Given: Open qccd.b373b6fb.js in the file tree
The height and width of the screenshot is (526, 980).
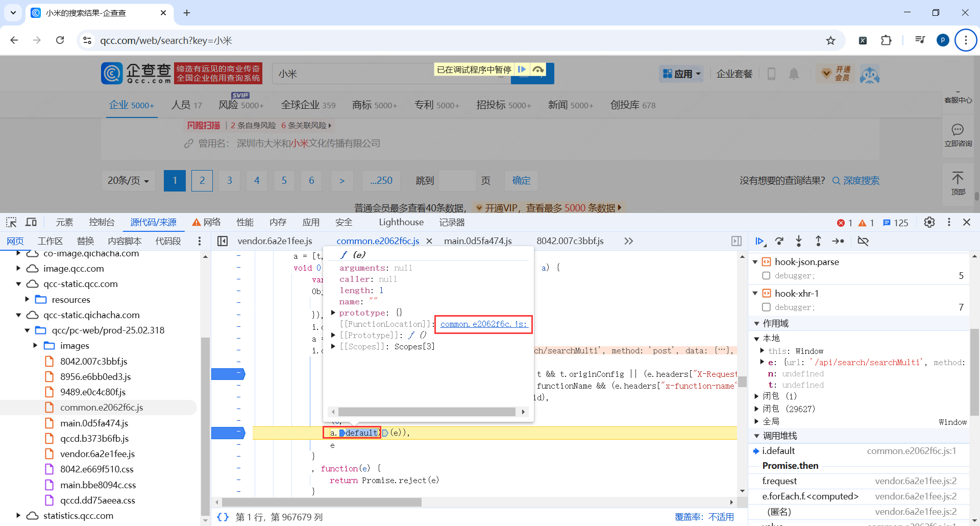Looking at the screenshot, I should (94, 439).
